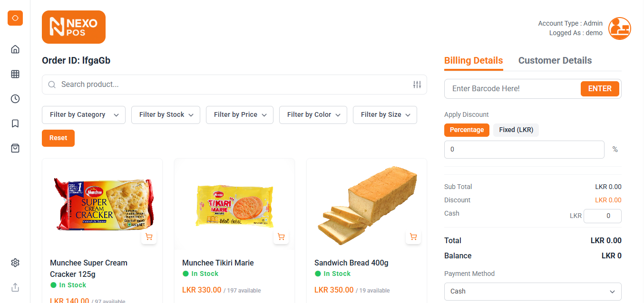The image size is (644, 303).
Task: Select the Billing Details tab
Action: (x=473, y=61)
